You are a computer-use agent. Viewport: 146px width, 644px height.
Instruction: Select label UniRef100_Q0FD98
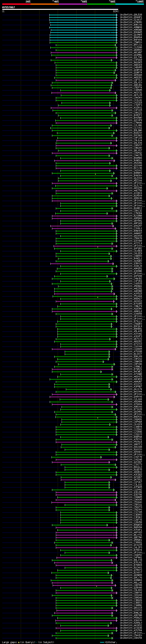tap(131, 276)
